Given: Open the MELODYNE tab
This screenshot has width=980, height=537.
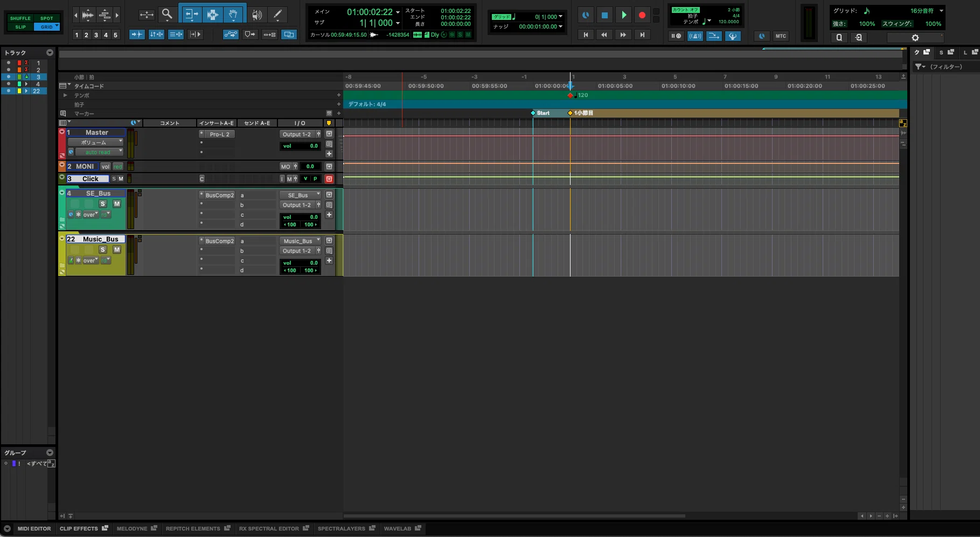Looking at the screenshot, I should (136, 528).
